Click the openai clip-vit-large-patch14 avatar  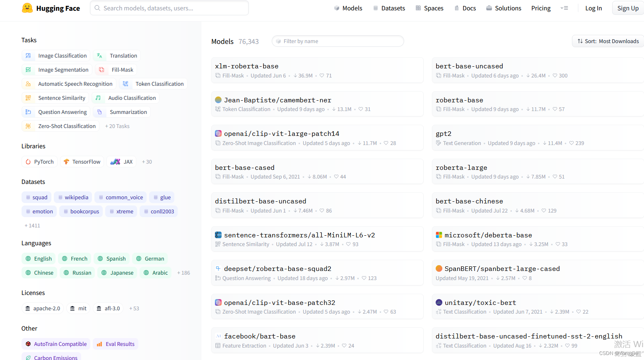pyautogui.click(x=218, y=133)
